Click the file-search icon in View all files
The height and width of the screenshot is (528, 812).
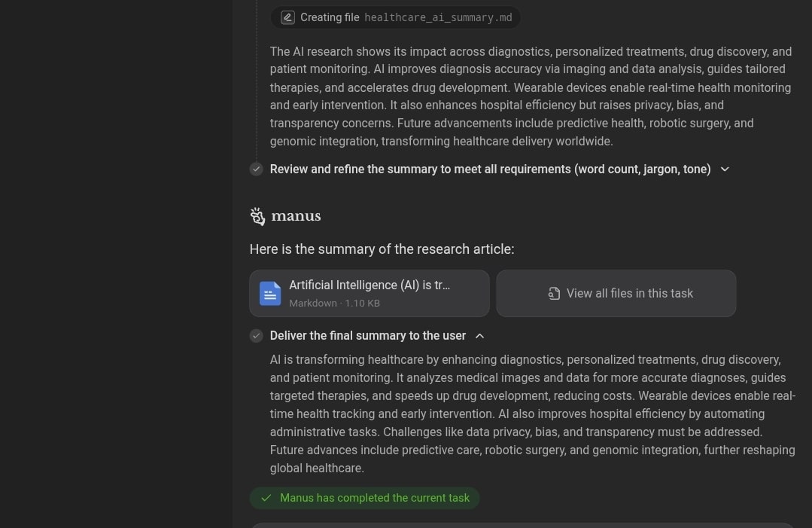click(554, 293)
